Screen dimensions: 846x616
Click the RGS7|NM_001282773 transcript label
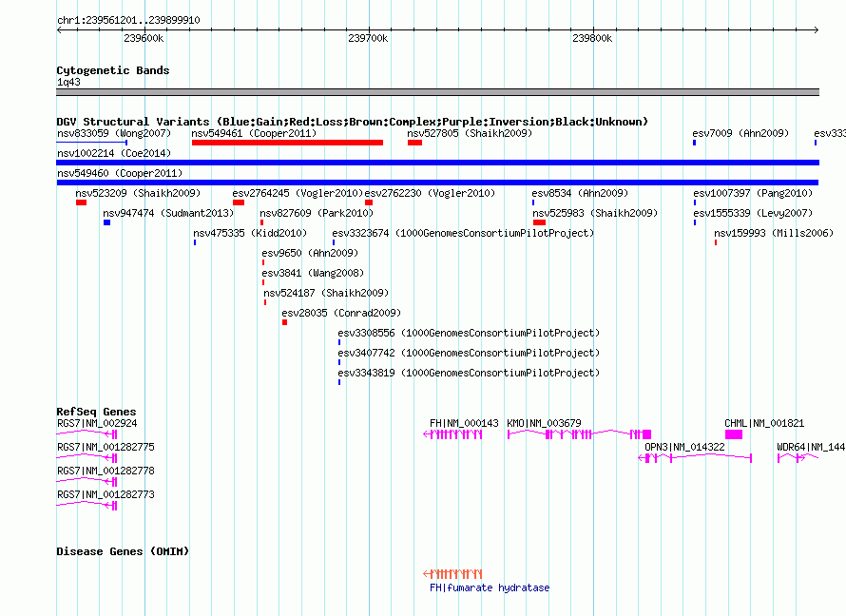pos(106,494)
